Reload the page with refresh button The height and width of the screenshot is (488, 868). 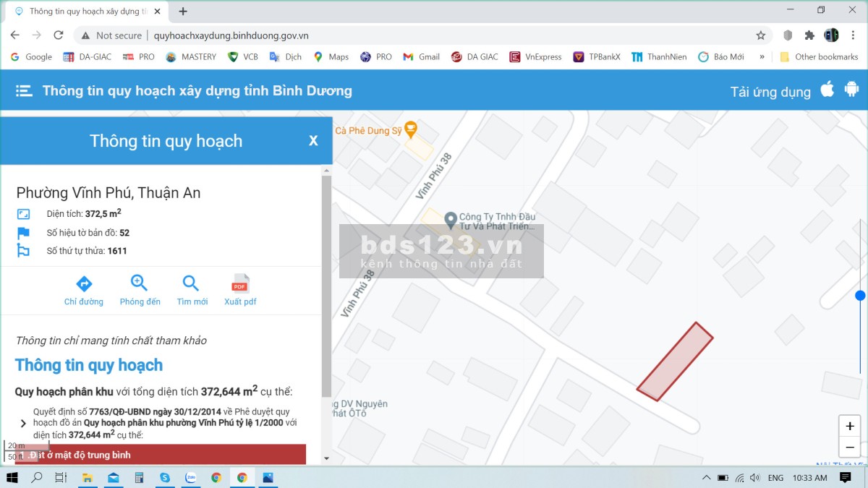[x=59, y=35]
